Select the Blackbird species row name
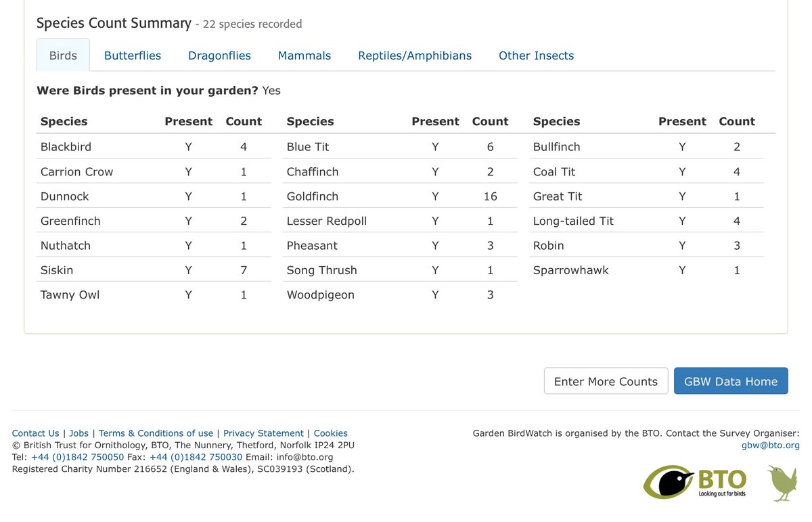The width and height of the screenshot is (812, 522). 66,147
